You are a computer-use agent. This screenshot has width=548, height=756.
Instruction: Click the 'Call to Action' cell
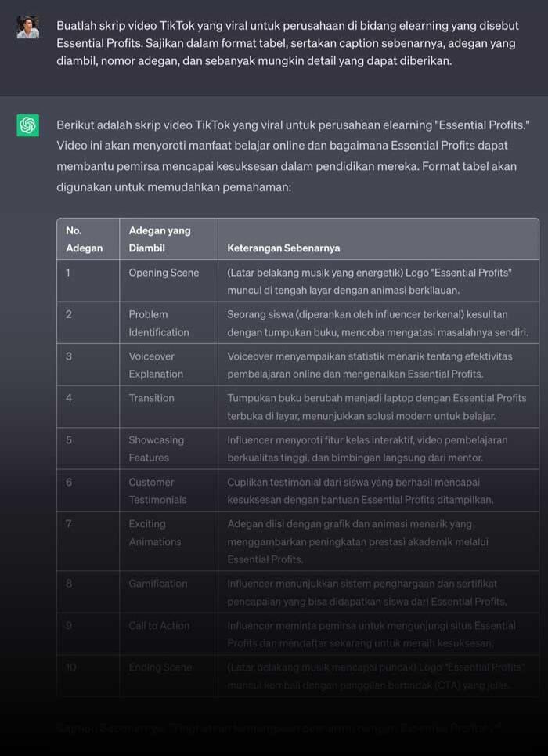[168, 634]
